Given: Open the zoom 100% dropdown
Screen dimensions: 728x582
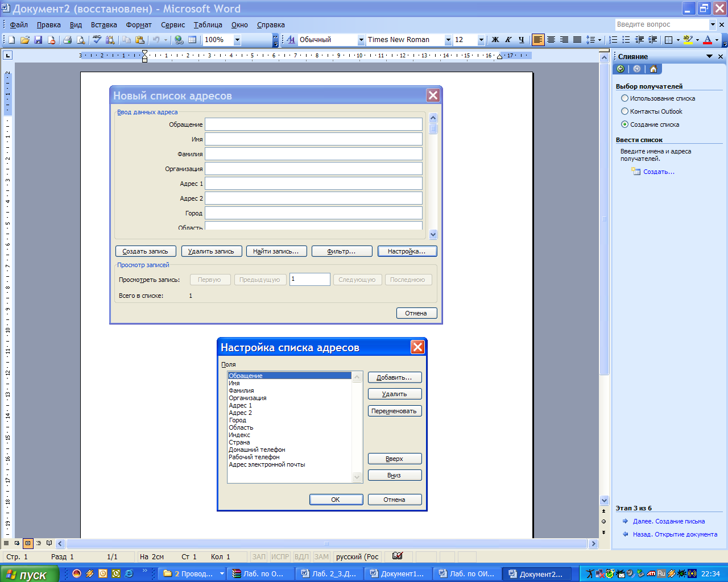Looking at the screenshot, I should click(x=237, y=40).
